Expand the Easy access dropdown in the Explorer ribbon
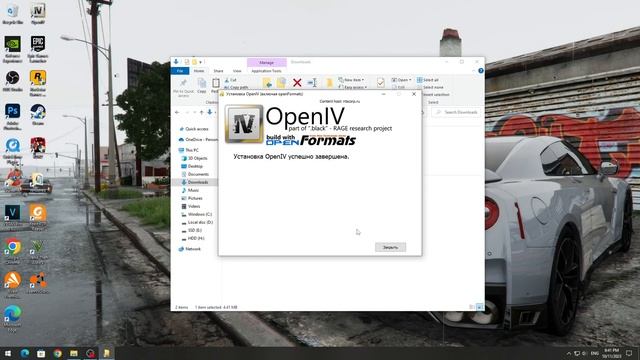Screen dimensions: 640x360 353,87
